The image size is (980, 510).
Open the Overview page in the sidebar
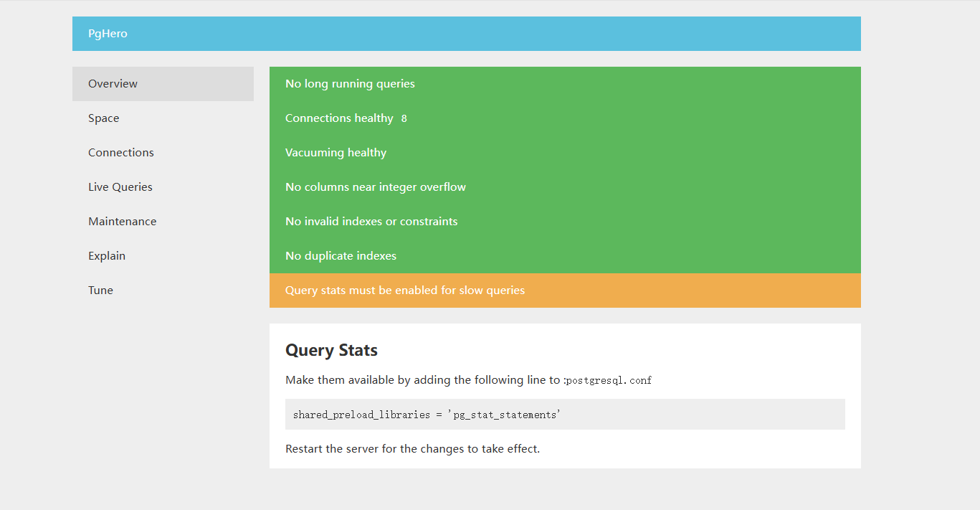(163, 84)
